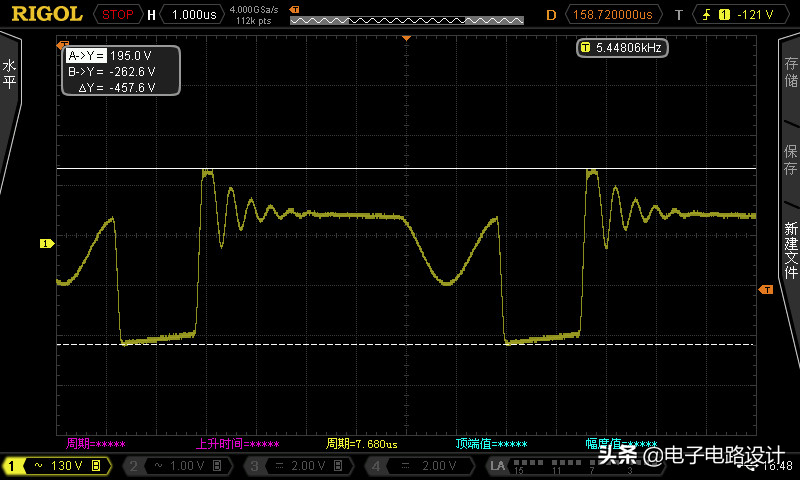Click the trigger level marker on right edge
This screenshot has width=800, height=480.
pos(766,289)
